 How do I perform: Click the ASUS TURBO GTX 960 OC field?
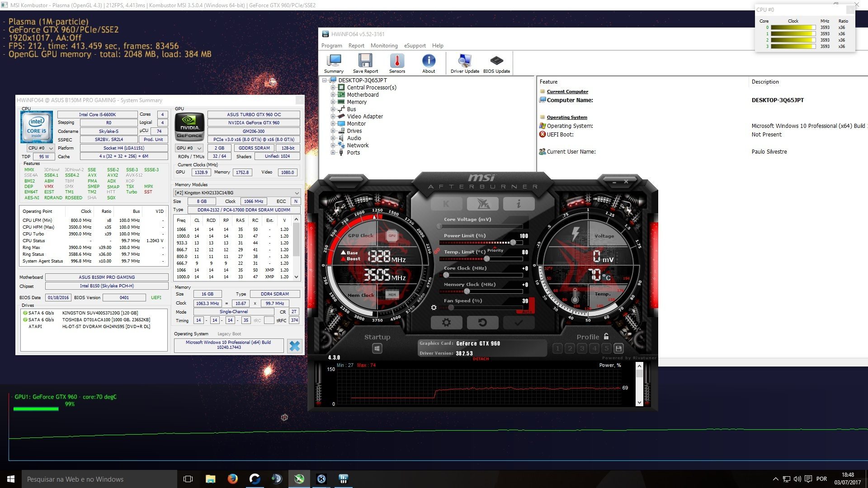pyautogui.click(x=254, y=115)
